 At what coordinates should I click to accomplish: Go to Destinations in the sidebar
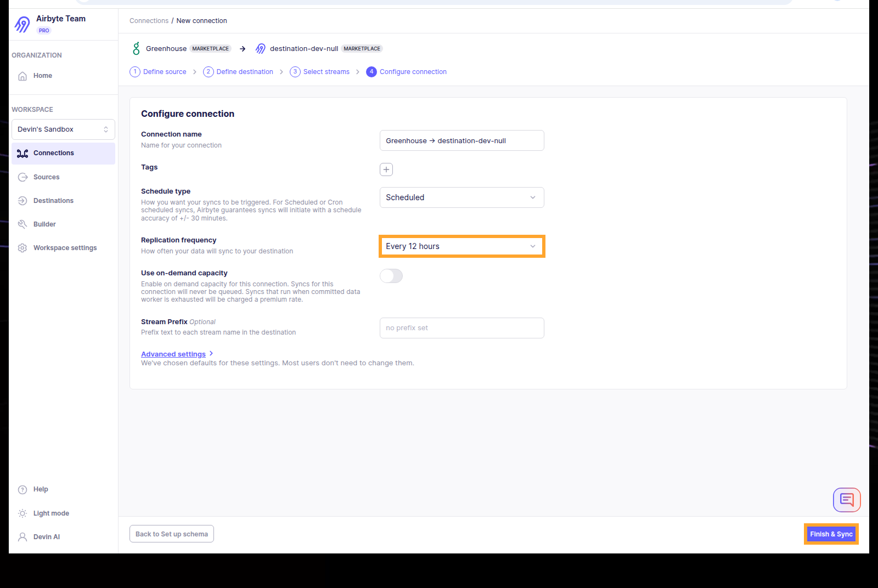click(63, 201)
